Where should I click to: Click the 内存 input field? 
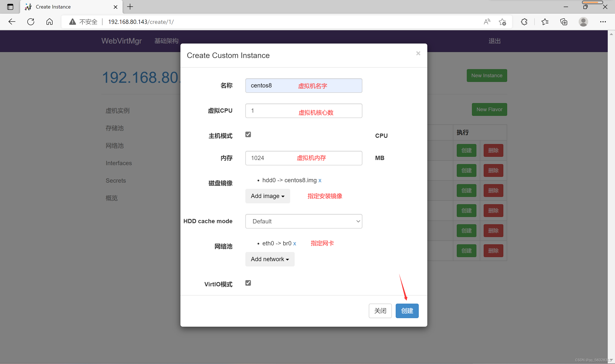click(x=304, y=158)
